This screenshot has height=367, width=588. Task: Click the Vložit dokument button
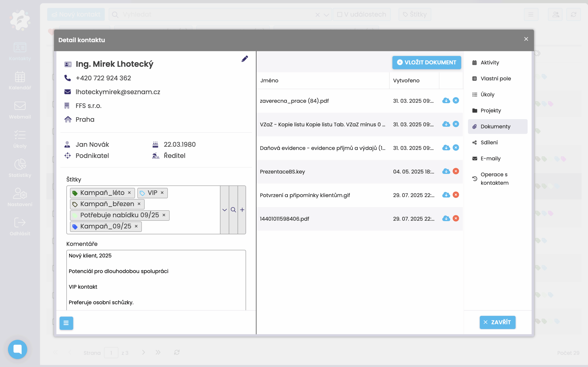pos(427,63)
